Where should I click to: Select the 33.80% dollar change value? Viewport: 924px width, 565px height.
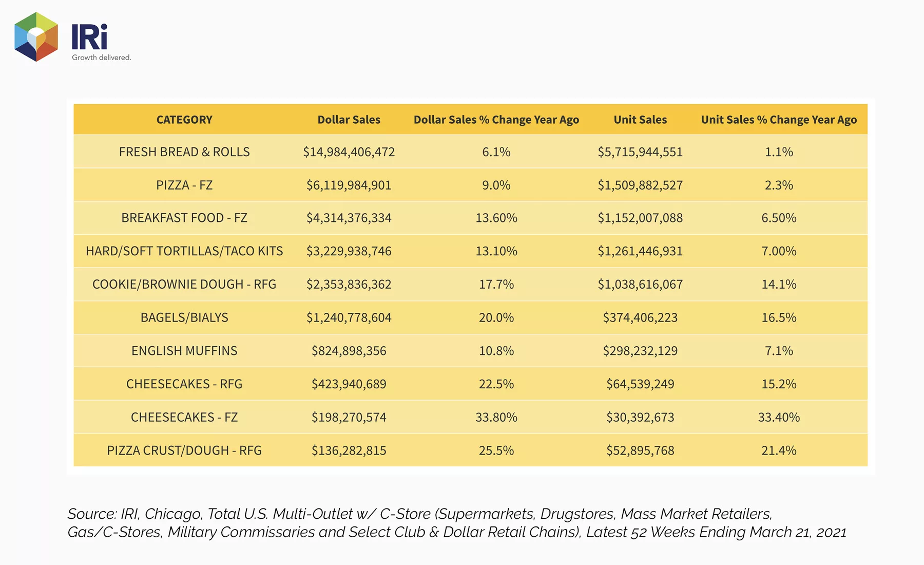(496, 417)
